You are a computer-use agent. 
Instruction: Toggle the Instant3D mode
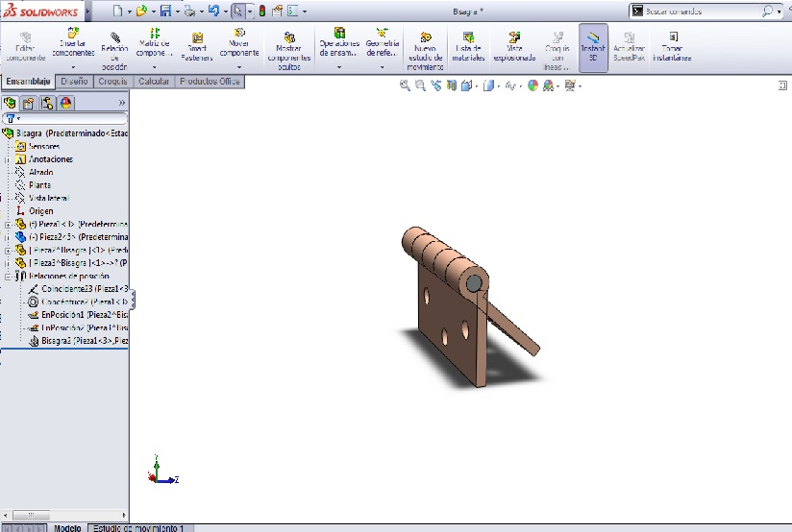(593, 50)
